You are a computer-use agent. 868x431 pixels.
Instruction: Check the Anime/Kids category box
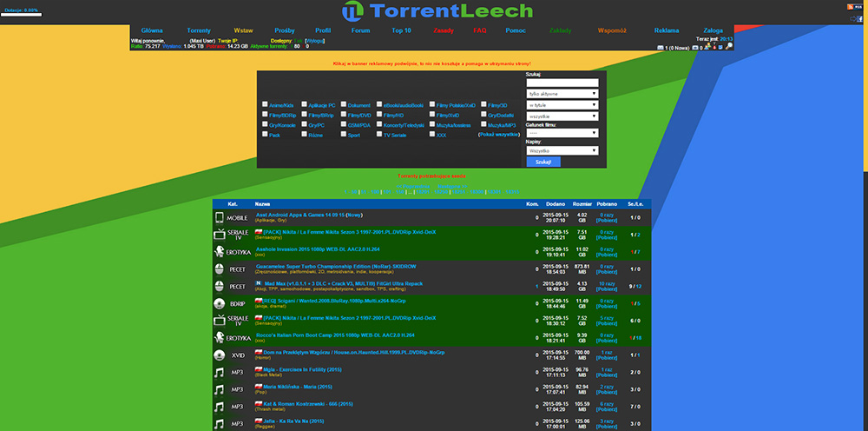coord(265,103)
